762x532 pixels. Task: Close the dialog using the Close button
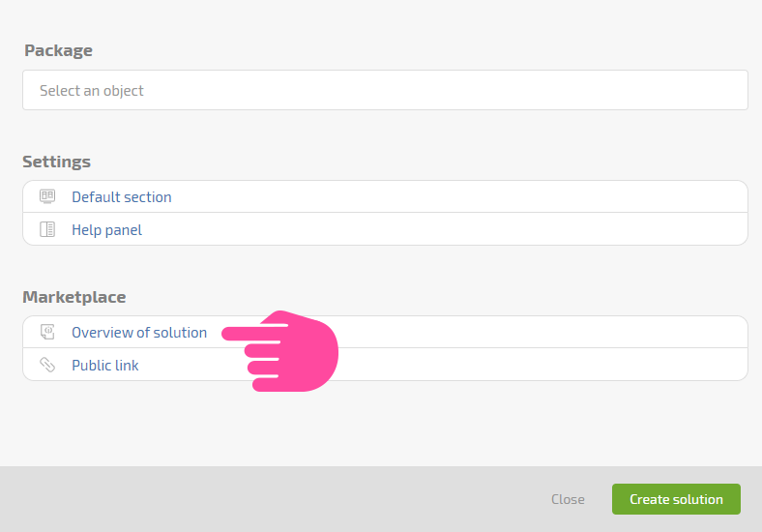coord(568,499)
